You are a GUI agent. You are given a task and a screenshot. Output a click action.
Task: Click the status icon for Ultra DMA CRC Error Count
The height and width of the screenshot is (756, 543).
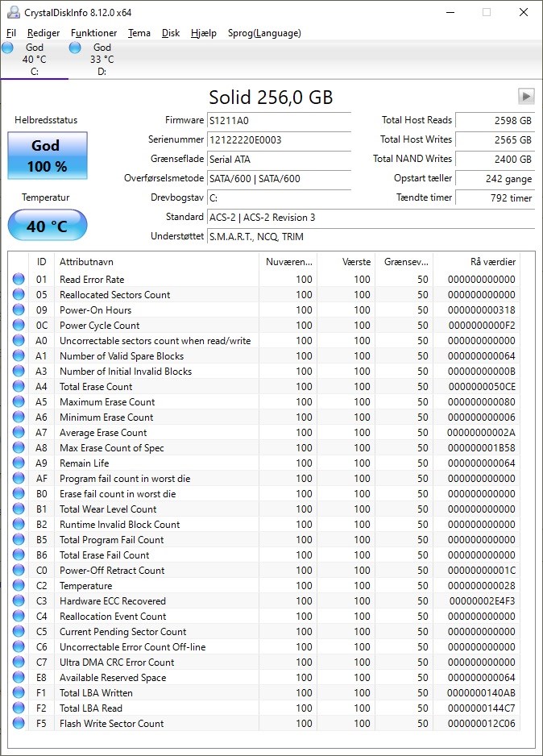pyautogui.click(x=19, y=662)
